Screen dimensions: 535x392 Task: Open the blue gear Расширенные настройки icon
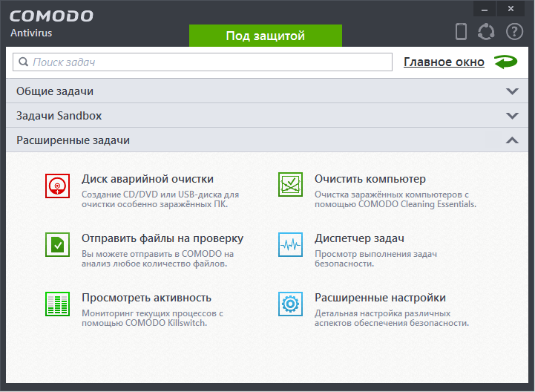click(290, 304)
